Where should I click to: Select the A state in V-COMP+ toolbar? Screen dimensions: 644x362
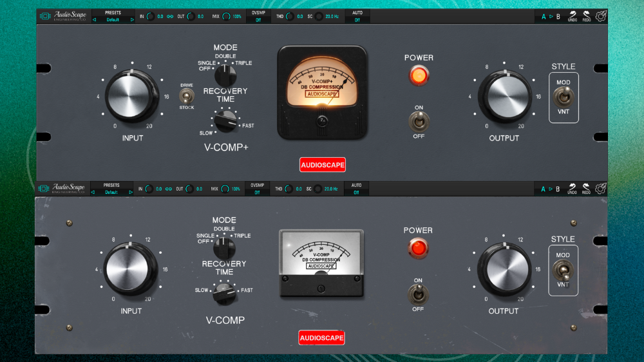[544, 17]
